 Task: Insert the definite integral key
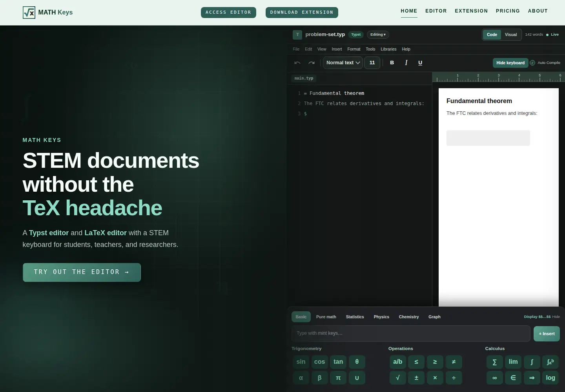point(550,362)
